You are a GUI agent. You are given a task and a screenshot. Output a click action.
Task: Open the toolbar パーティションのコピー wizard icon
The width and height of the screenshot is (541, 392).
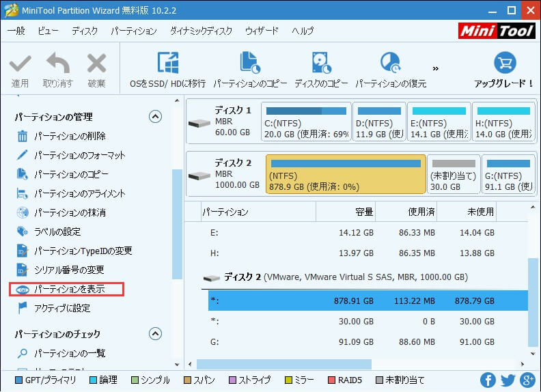(x=250, y=62)
